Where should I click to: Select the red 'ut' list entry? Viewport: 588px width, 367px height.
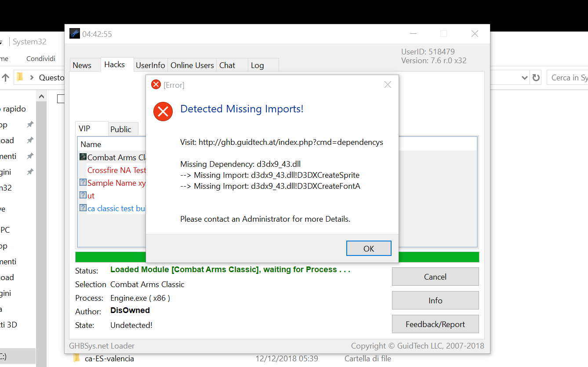91,196
